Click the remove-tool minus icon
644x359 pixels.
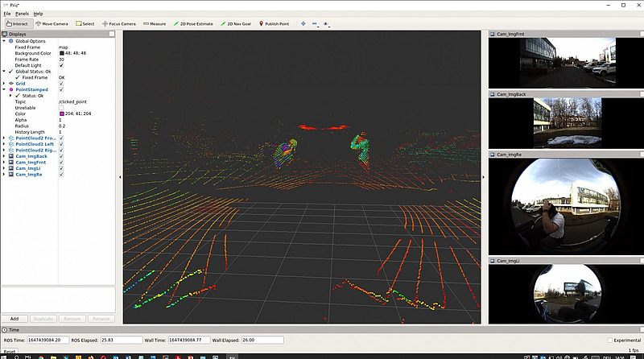pyautogui.click(x=315, y=24)
